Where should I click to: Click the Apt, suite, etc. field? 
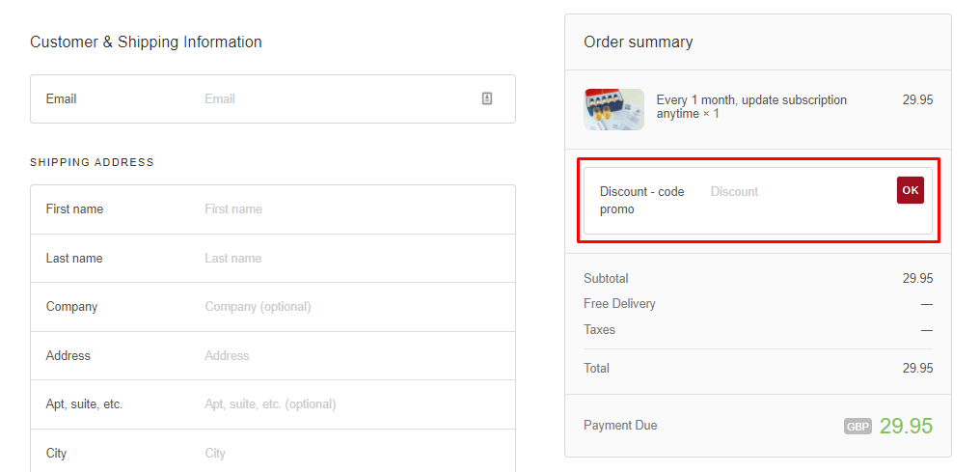pos(347,404)
